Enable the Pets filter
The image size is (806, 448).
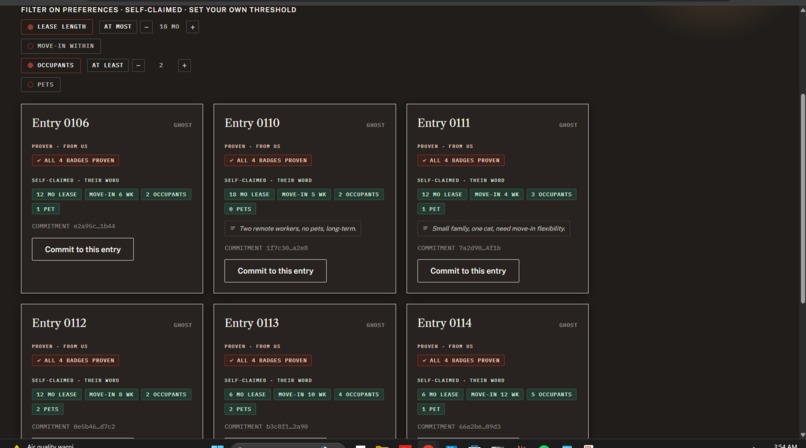click(41, 85)
